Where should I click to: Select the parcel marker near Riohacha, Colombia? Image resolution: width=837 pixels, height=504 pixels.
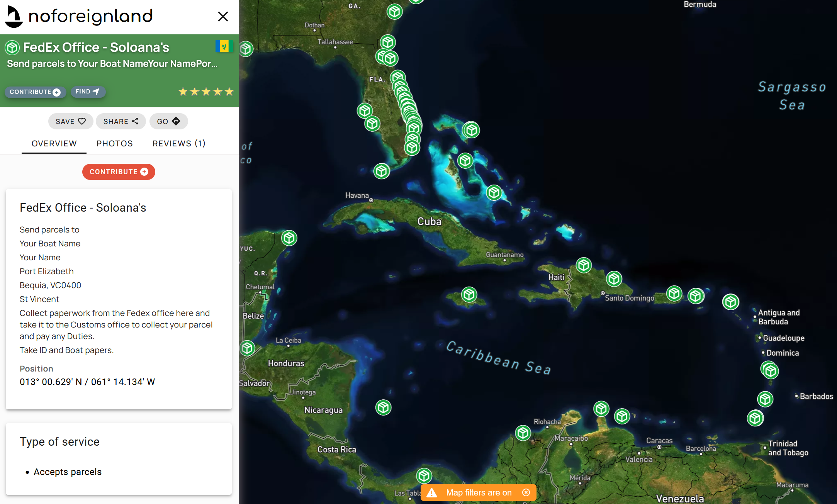[x=523, y=433]
